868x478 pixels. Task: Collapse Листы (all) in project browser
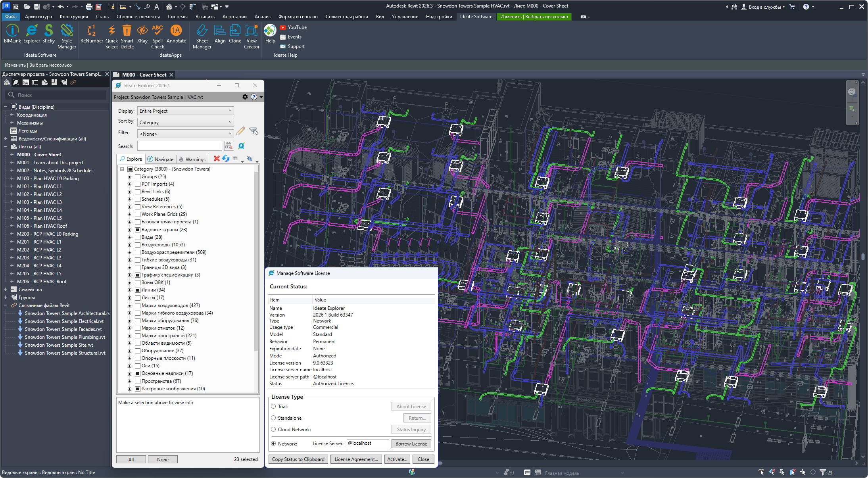[x=6, y=146]
